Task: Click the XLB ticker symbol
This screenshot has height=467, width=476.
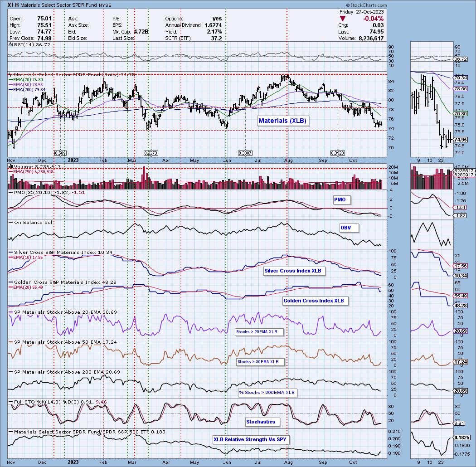Action: pyautogui.click(x=13, y=5)
